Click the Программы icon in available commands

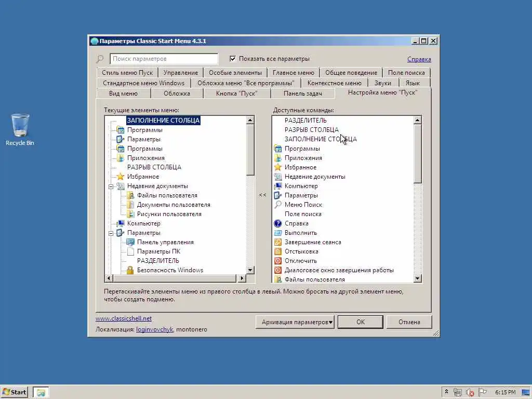(x=278, y=149)
